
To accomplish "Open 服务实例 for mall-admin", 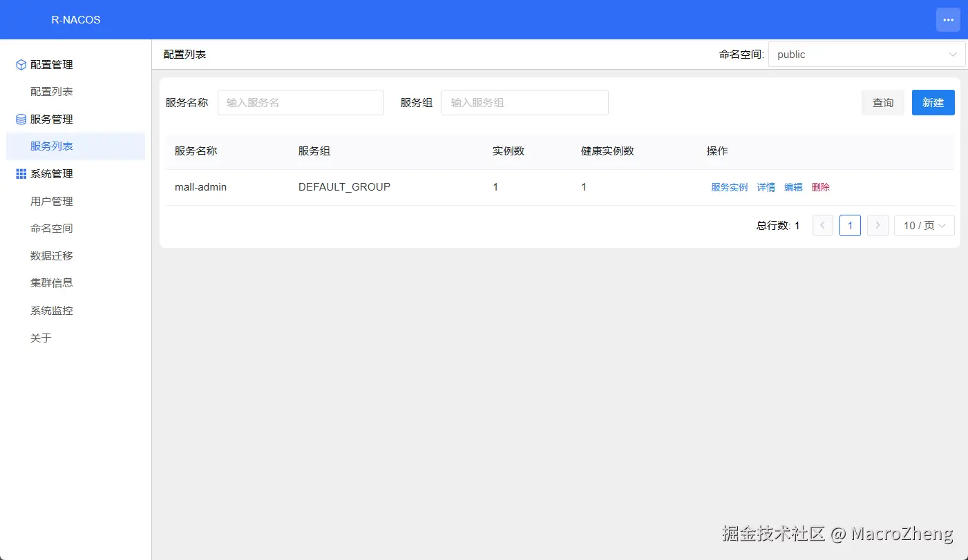I will (729, 187).
